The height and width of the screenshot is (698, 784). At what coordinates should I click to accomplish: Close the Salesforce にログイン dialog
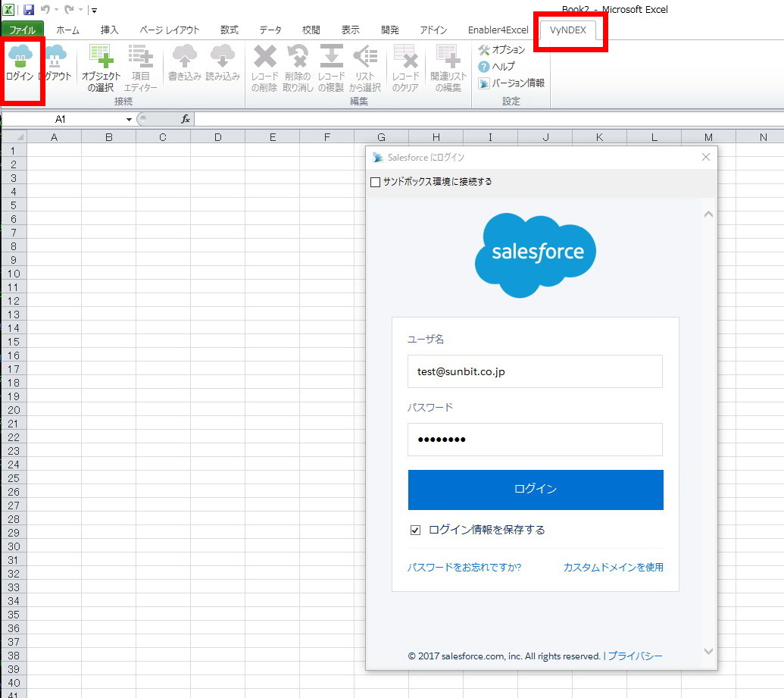[705, 157]
